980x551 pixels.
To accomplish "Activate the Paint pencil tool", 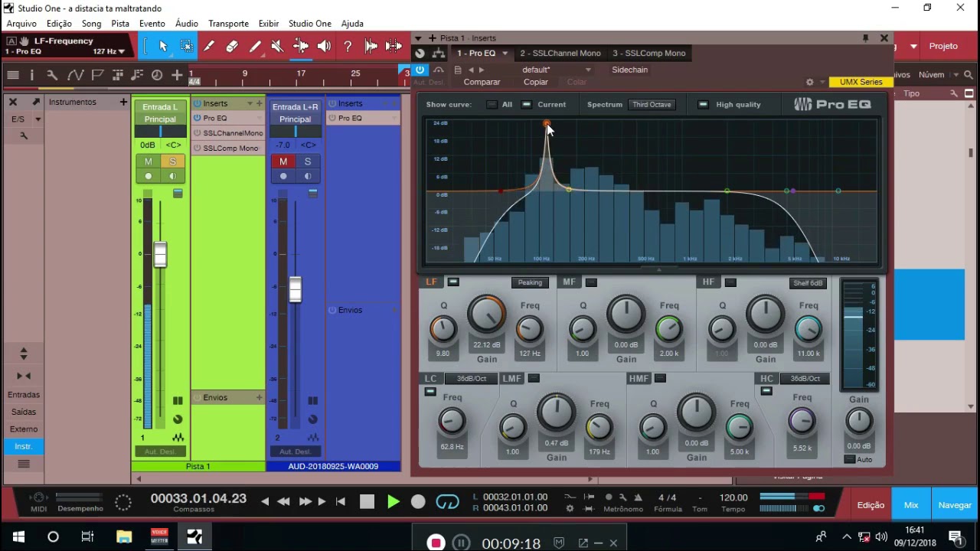I will 255,47.
